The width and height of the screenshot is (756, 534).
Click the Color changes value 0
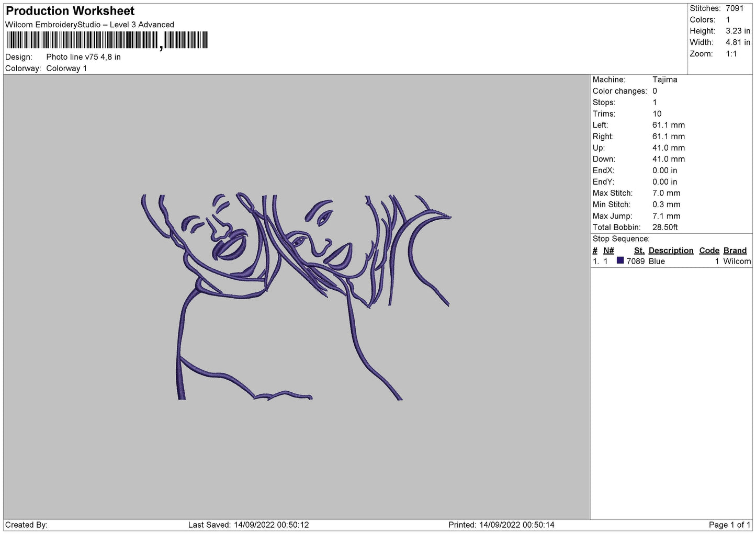pos(655,91)
